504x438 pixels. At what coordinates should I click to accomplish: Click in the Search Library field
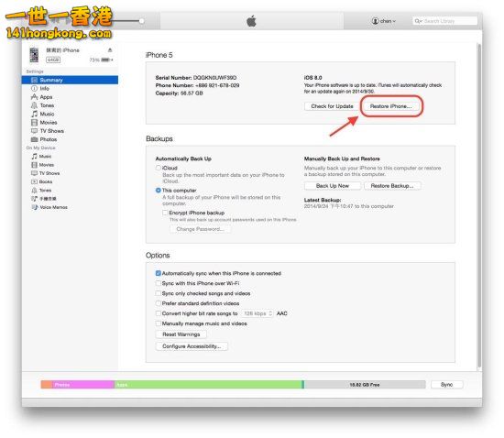pos(444,21)
